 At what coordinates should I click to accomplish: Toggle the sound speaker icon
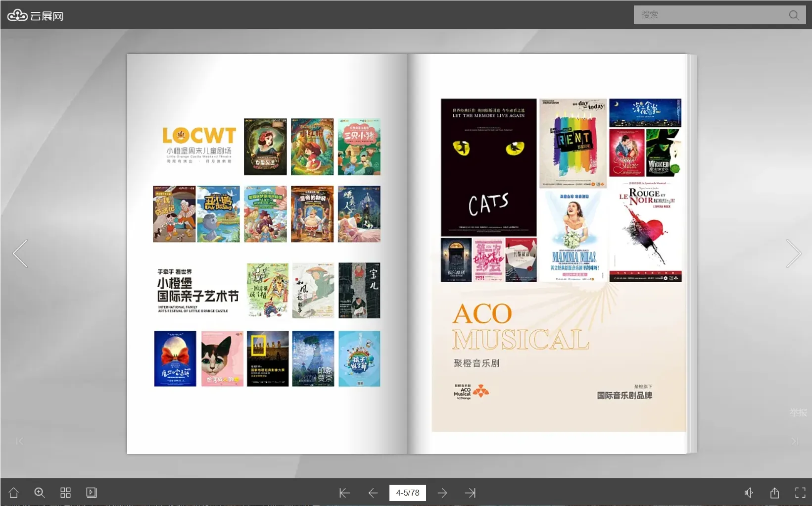pos(749,493)
